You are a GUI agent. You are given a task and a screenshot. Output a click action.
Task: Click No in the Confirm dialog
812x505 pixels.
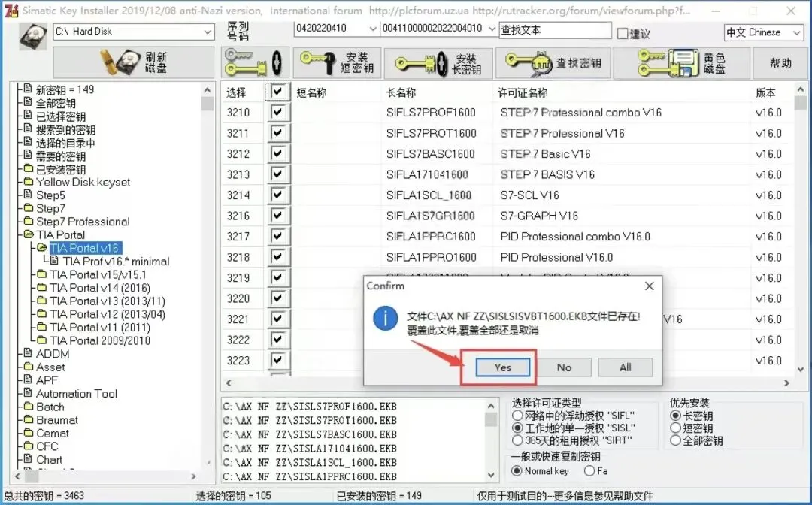tap(564, 367)
